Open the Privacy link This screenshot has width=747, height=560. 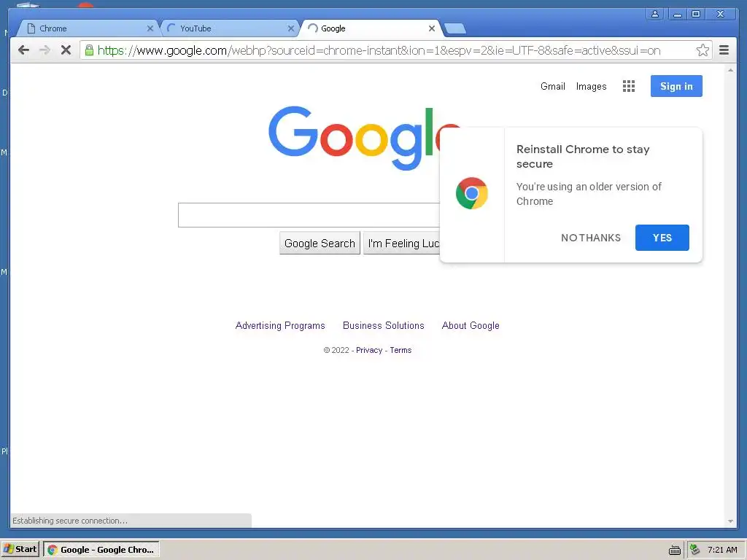tap(369, 350)
